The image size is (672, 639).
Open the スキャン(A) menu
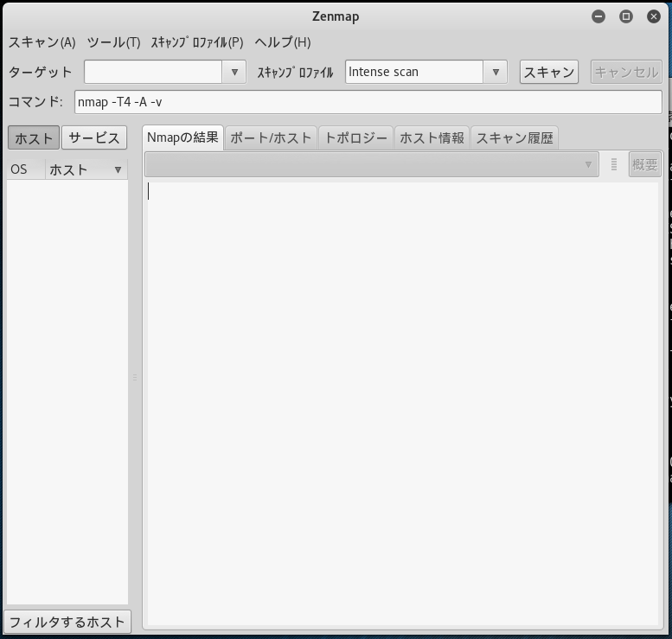click(x=42, y=42)
